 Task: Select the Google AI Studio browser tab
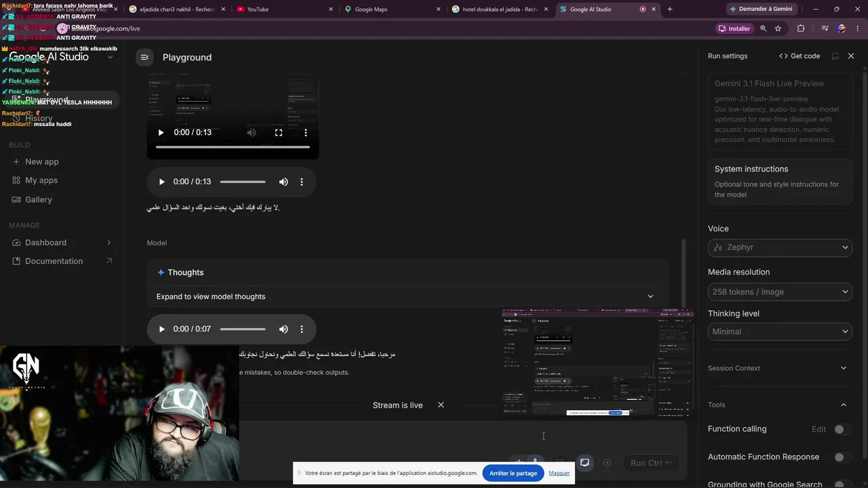607,9
